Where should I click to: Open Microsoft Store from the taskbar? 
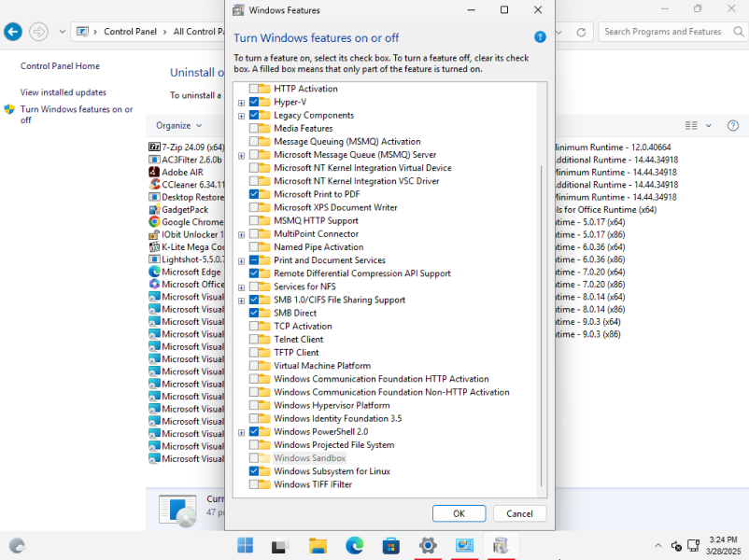(390, 545)
